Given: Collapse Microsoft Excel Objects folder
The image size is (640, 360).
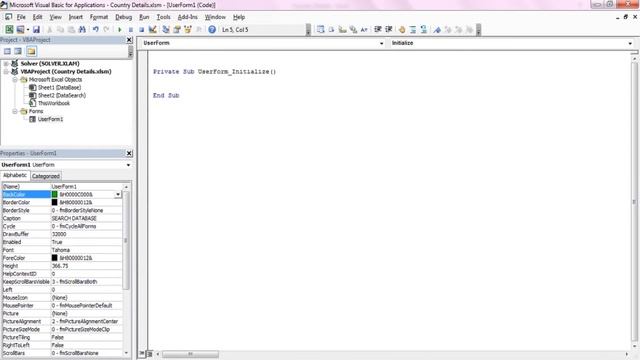Looking at the screenshot, I should [15, 80].
